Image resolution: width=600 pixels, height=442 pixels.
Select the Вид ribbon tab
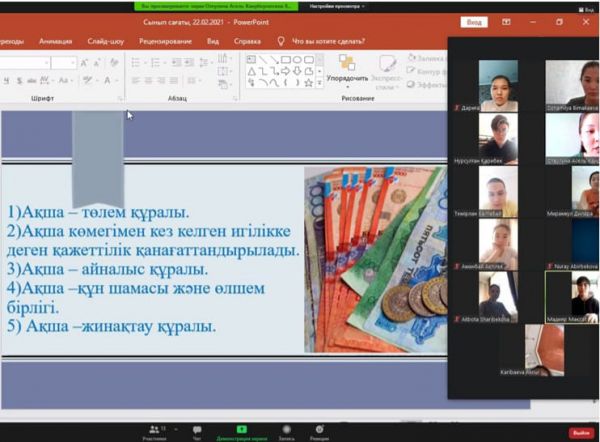click(212, 41)
